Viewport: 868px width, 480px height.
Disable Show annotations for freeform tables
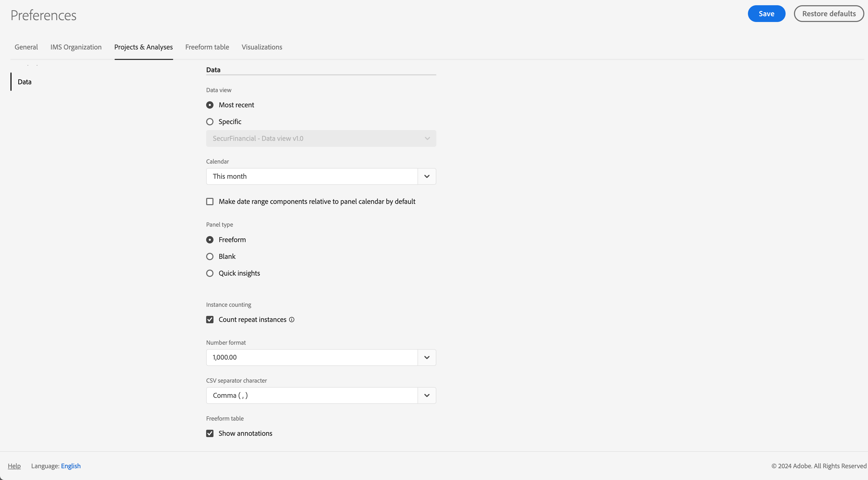[x=210, y=433]
